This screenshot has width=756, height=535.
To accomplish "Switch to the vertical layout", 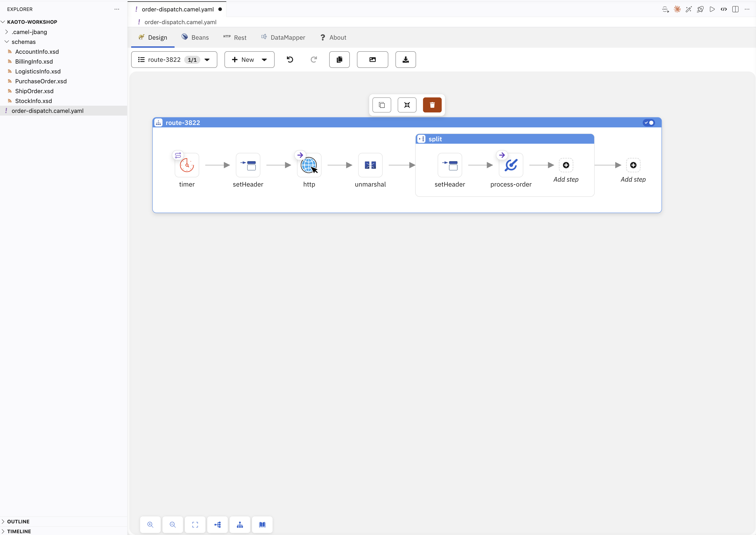I will (240, 524).
